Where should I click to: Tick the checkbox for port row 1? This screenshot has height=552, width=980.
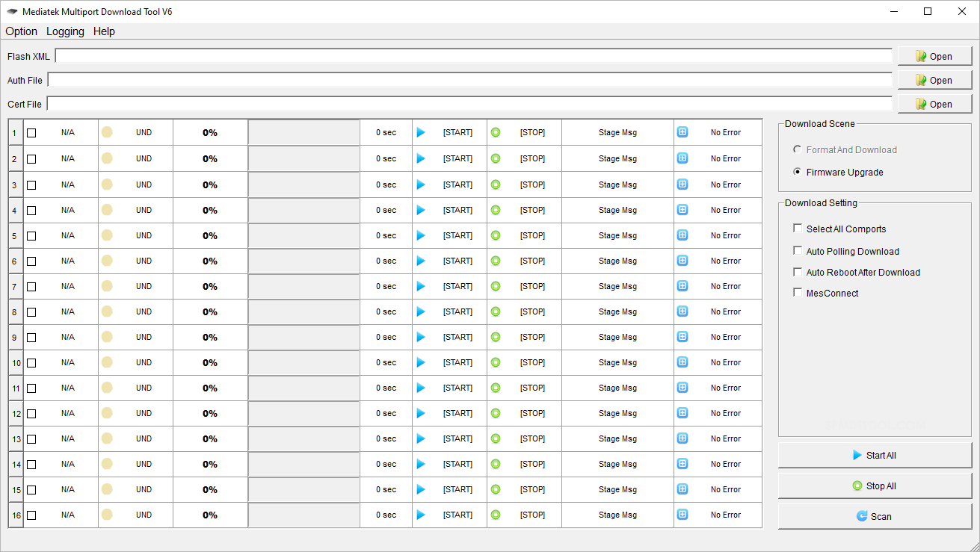click(x=31, y=133)
